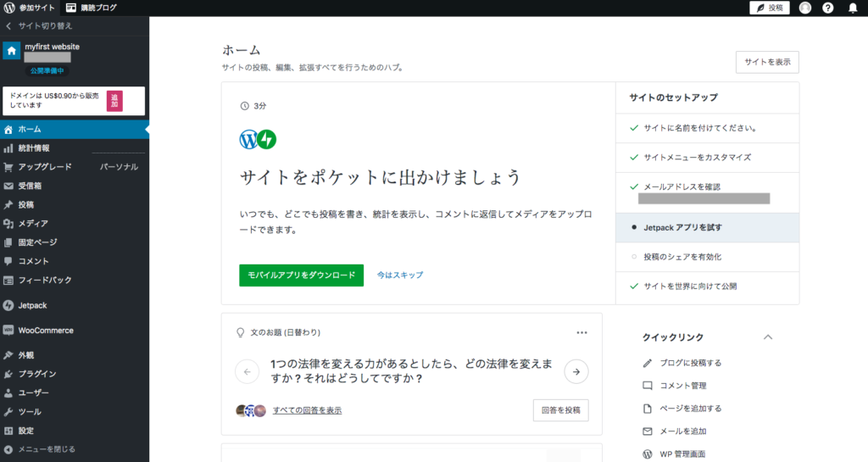Screen dimensions: 868x462
Task: Open 統計情報 in the sidebar menu
Action: click(x=34, y=148)
